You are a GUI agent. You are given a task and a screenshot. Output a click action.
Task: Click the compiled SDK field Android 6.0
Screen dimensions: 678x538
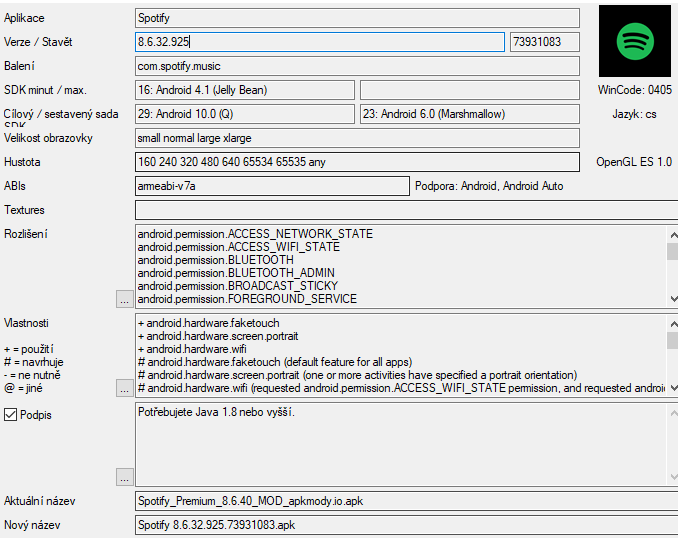pos(470,114)
